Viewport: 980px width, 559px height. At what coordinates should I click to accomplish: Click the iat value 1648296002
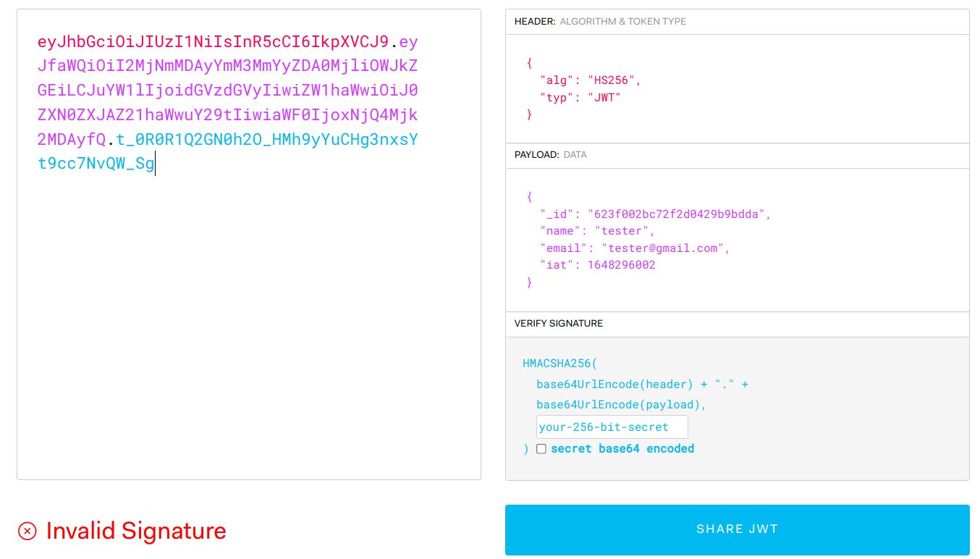point(621,265)
